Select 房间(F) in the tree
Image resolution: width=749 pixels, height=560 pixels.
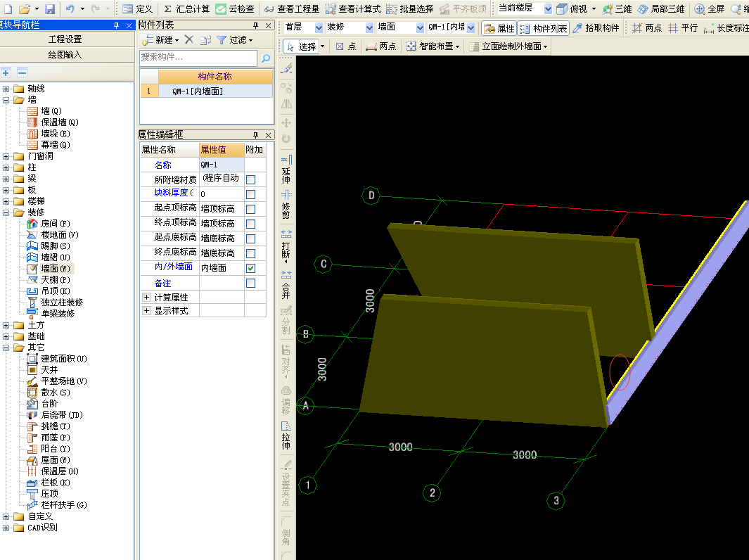49,224
